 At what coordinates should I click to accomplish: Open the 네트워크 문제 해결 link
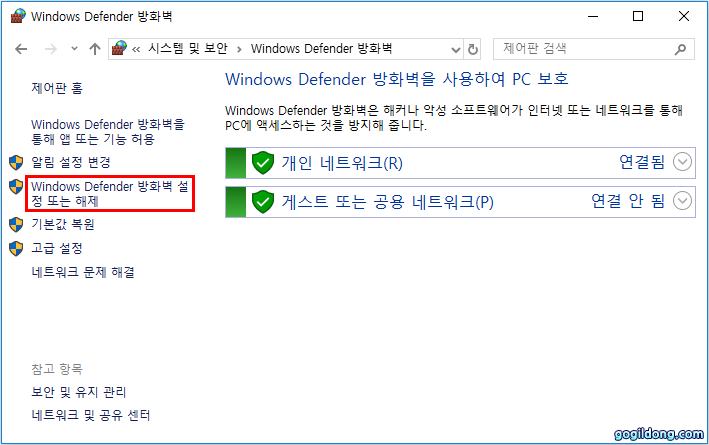(x=83, y=272)
